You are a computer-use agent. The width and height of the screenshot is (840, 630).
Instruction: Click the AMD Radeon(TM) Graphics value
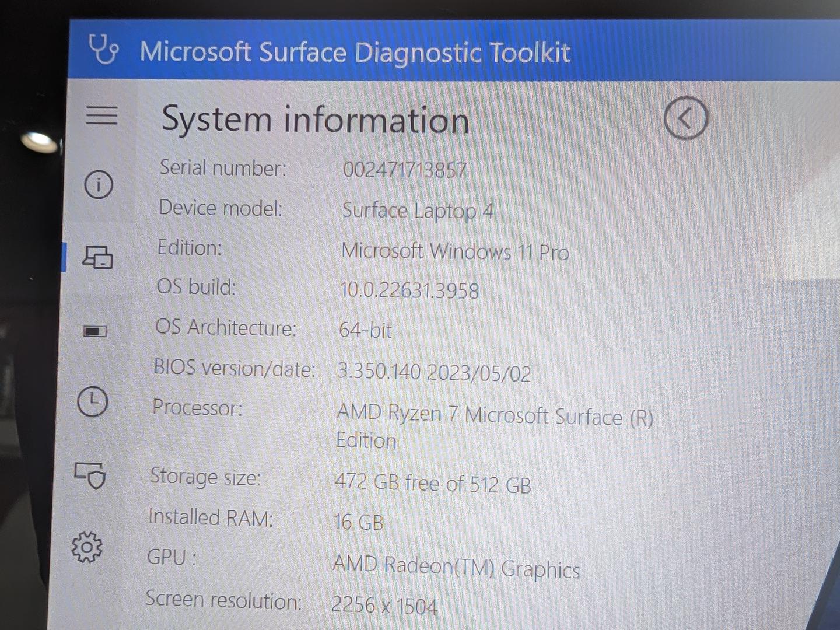click(456, 566)
